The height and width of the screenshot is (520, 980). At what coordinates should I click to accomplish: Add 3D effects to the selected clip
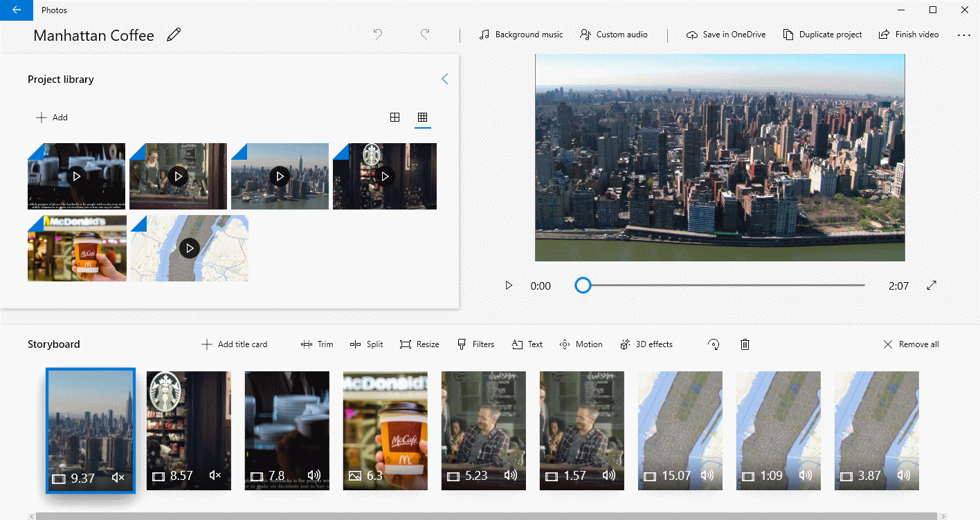click(646, 344)
